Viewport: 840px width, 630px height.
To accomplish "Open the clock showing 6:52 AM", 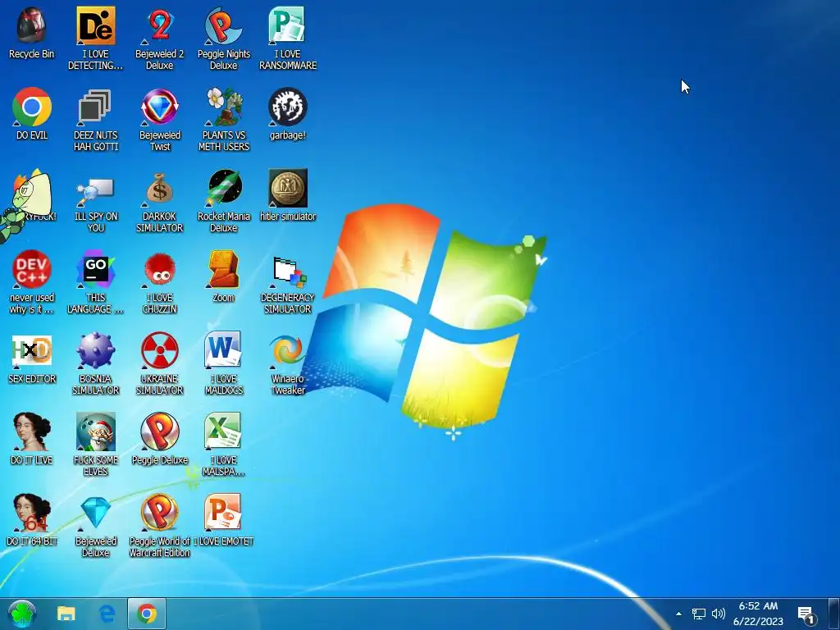I will [758, 614].
